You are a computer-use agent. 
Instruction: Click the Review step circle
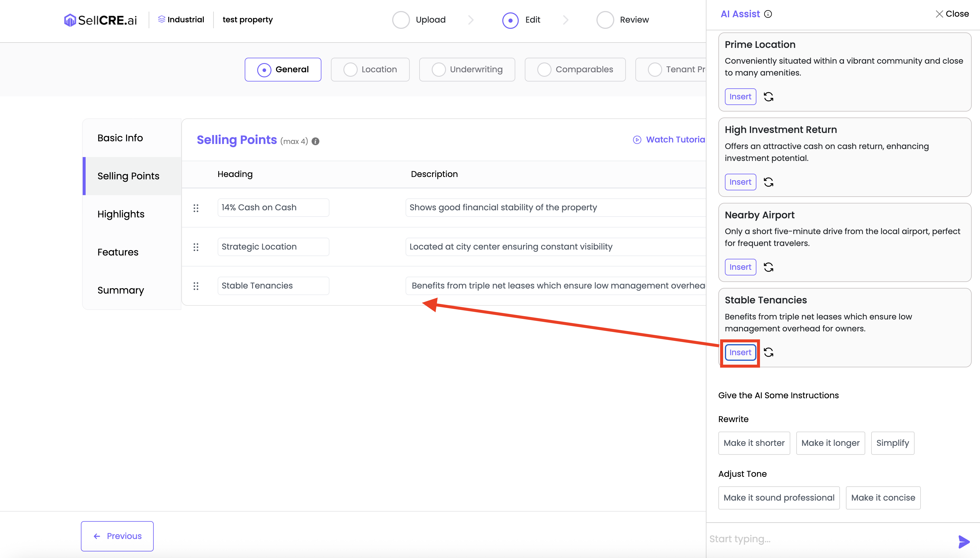pos(605,20)
